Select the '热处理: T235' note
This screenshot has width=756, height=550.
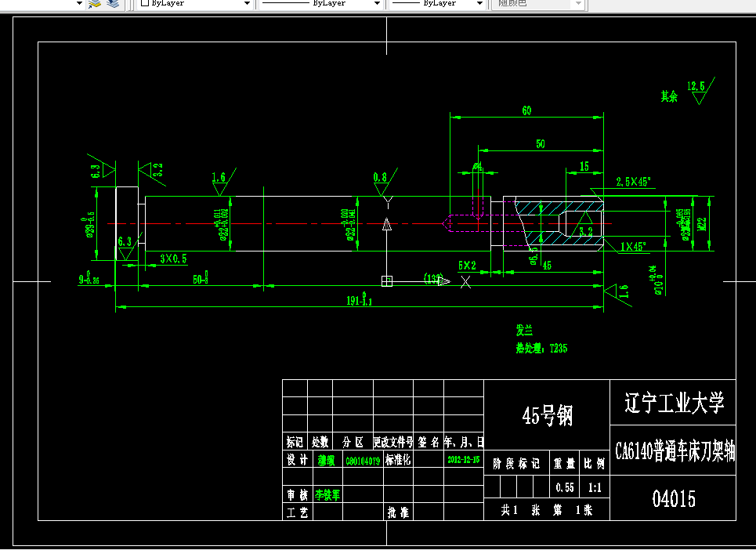pyautogui.click(x=542, y=348)
